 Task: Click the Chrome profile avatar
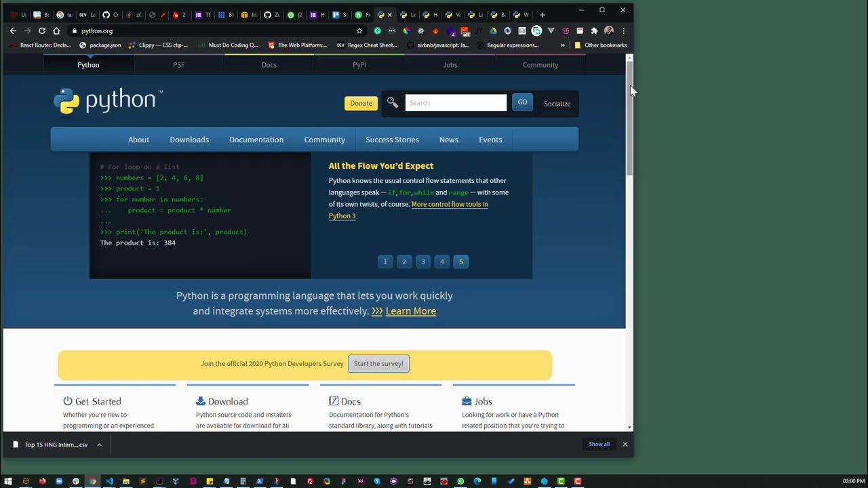point(609,30)
